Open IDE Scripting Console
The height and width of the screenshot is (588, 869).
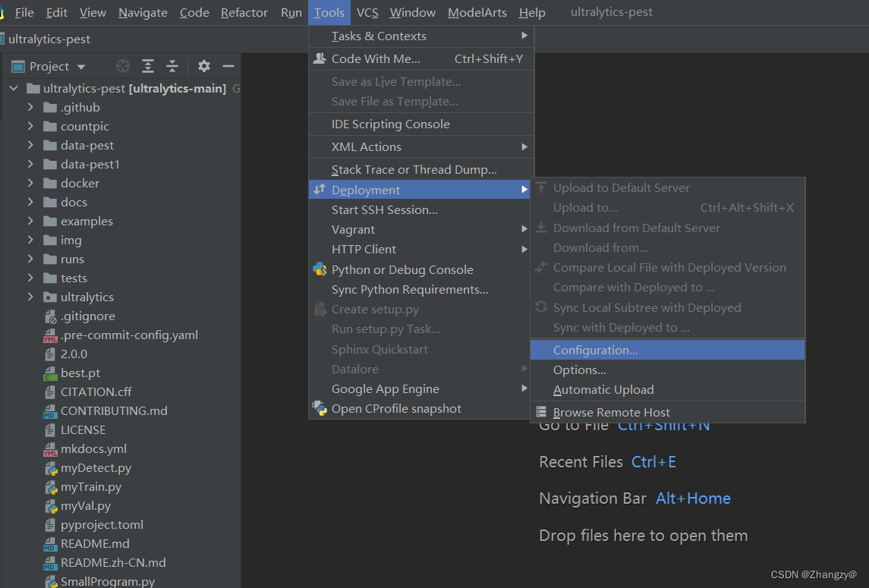pos(421,124)
